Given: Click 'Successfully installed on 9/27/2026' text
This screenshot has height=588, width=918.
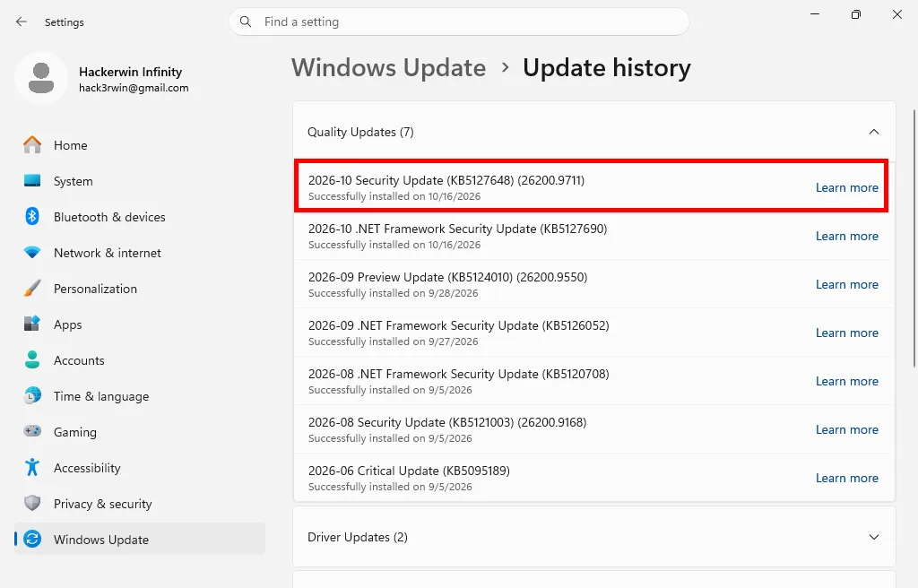Looking at the screenshot, I should [x=393, y=342].
